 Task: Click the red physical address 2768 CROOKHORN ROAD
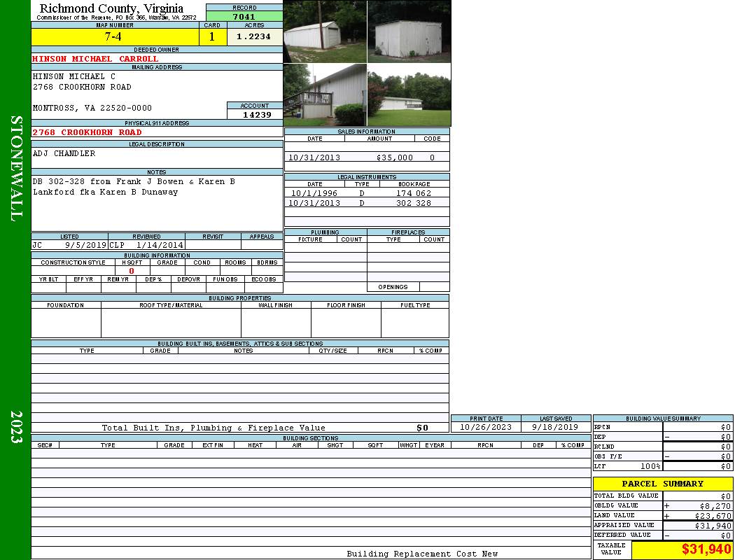[87, 132]
